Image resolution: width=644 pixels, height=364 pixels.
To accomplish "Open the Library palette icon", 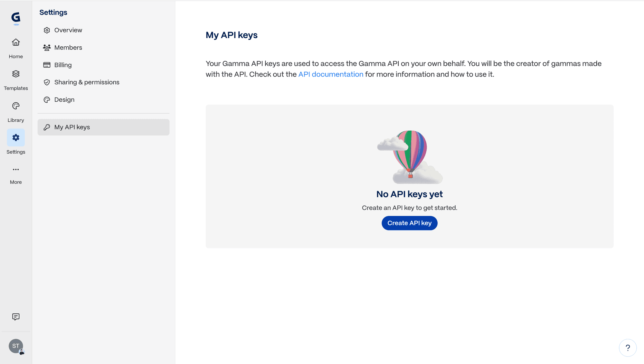I will 16,106.
